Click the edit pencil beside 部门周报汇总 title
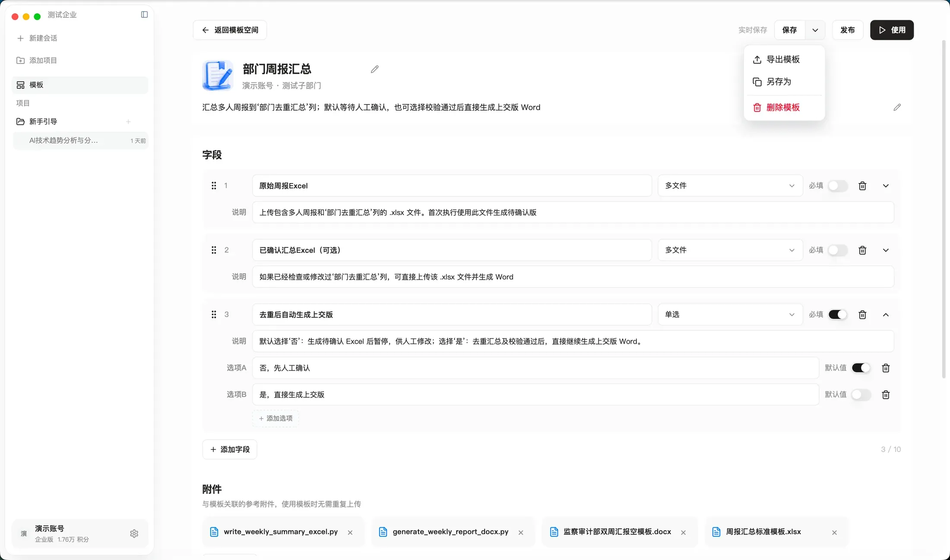Viewport: 950px width, 560px height. 374,69
